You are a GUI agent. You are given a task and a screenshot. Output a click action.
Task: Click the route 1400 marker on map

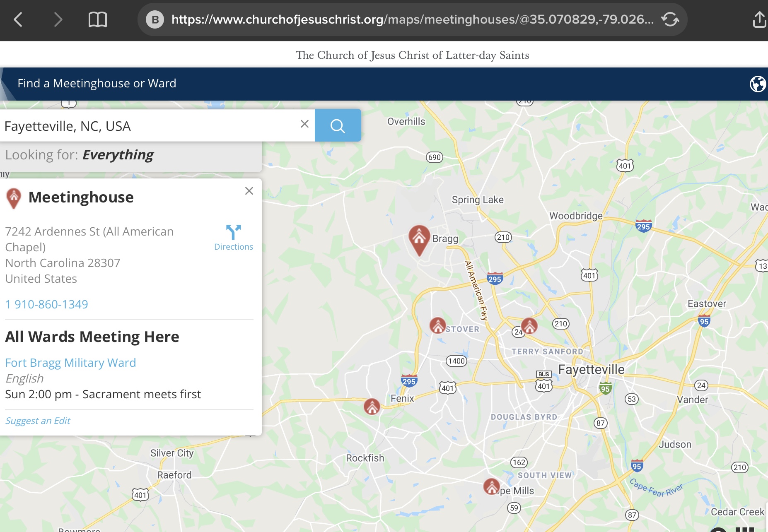pyautogui.click(x=456, y=361)
